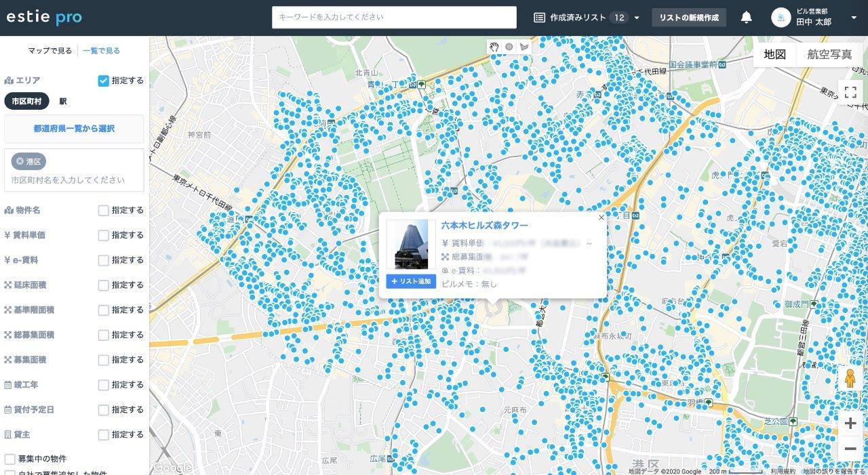Open 利用規約 link at map bottom
The image size is (868, 475).
(x=784, y=471)
